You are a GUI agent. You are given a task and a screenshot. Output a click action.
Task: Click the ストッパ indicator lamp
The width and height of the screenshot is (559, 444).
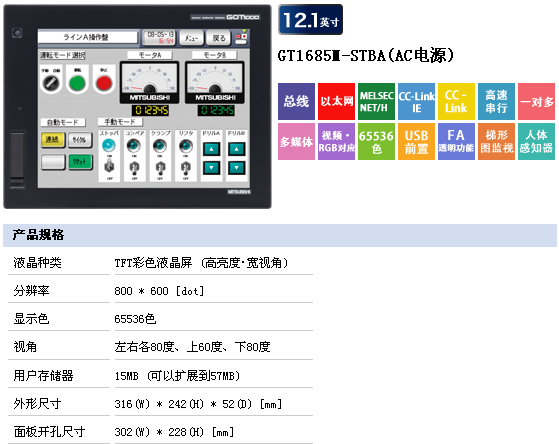tap(109, 145)
